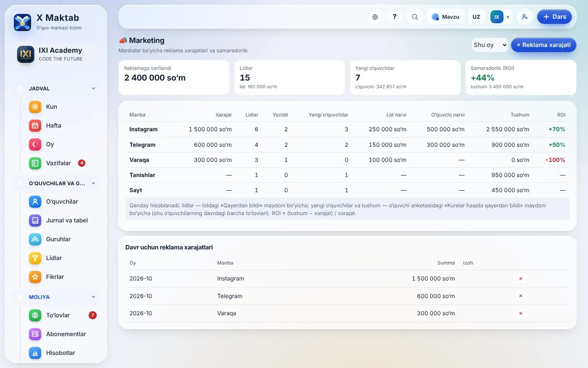Image resolution: width=588 pixels, height=368 pixels.
Task: Select the IXI Academy organization card
Action: coord(56,54)
